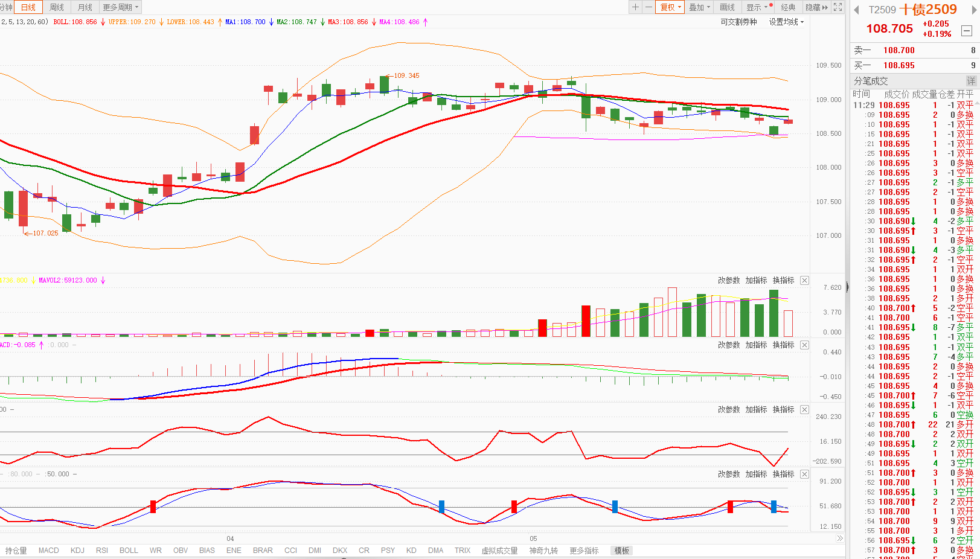
Task: Click 加指标 in the volume panel
Action: coord(756,280)
